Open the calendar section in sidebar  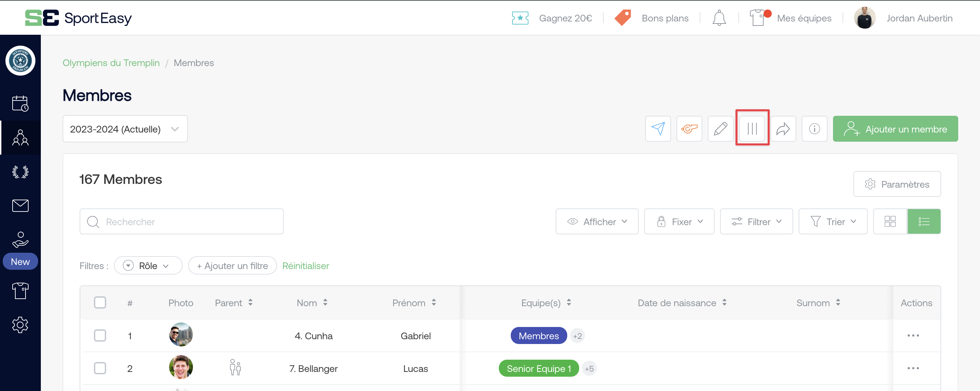point(20,103)
